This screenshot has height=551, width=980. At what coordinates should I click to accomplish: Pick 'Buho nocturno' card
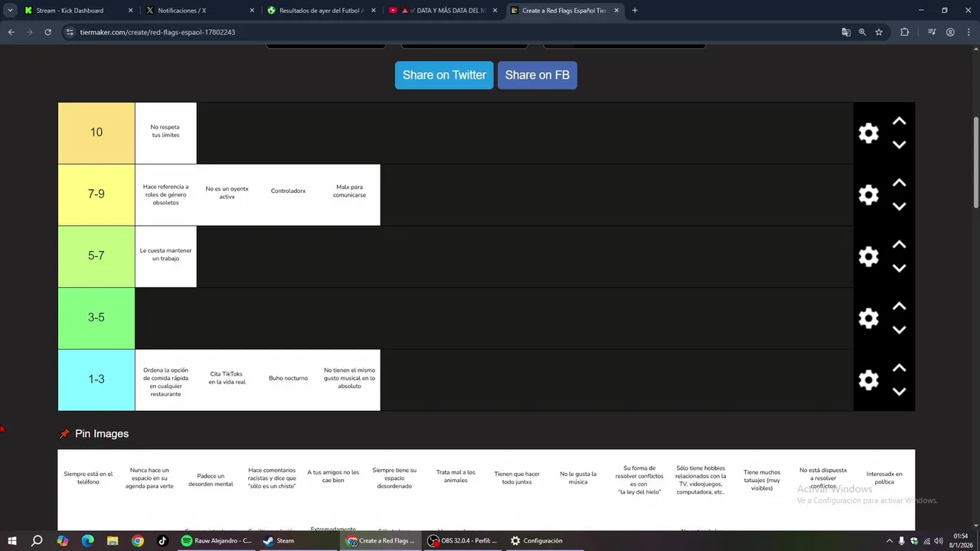288,380
